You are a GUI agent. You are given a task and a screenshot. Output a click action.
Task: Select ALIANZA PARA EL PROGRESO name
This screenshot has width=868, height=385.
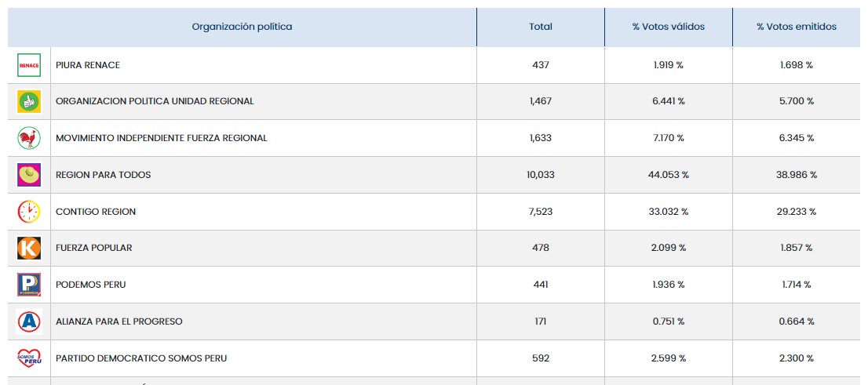pos(119,321)
